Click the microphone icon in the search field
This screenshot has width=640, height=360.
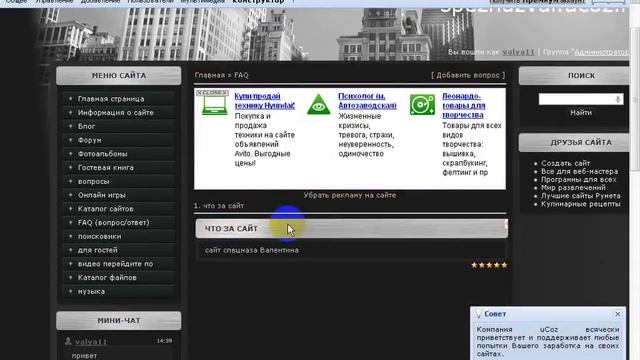tap(618, 99)
